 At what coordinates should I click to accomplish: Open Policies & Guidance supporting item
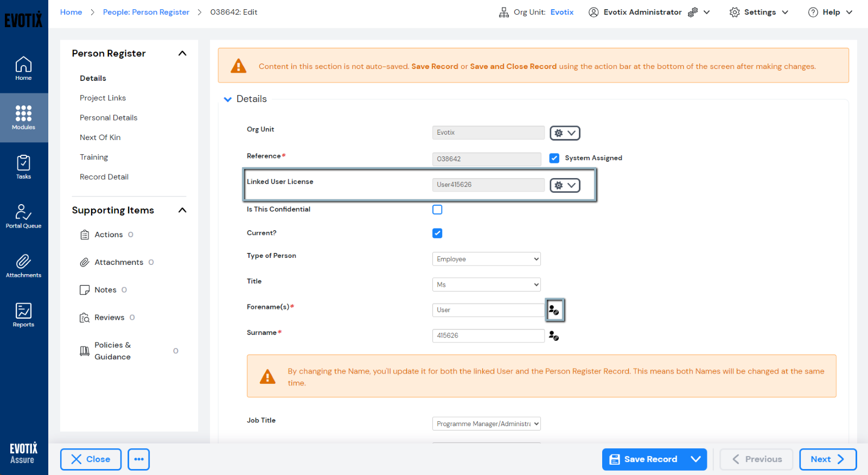(129, 351)
